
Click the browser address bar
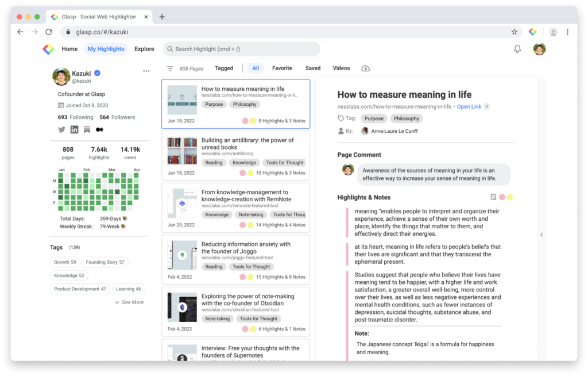[291, 32]
